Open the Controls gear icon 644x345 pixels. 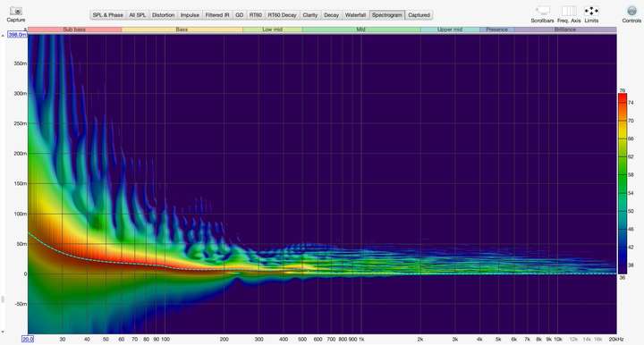[x=631, y=11]
